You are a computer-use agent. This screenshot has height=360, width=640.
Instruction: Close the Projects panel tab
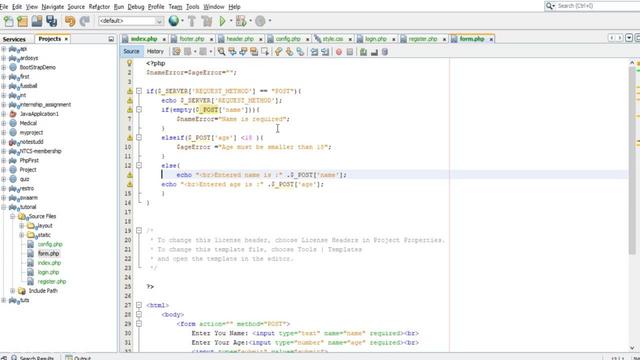point(66,39)
